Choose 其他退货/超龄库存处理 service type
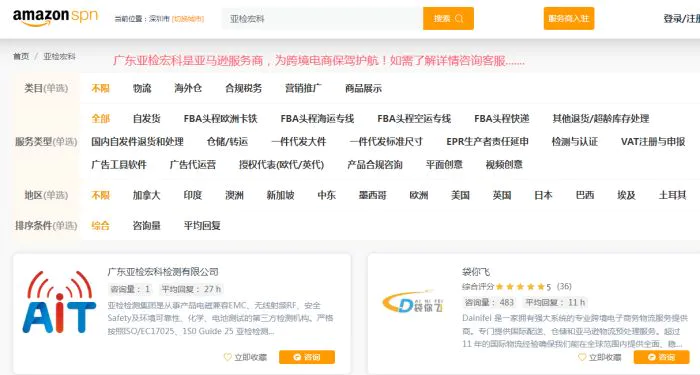The height and width of the screenshot is (375, 700). tap(601, 119)
